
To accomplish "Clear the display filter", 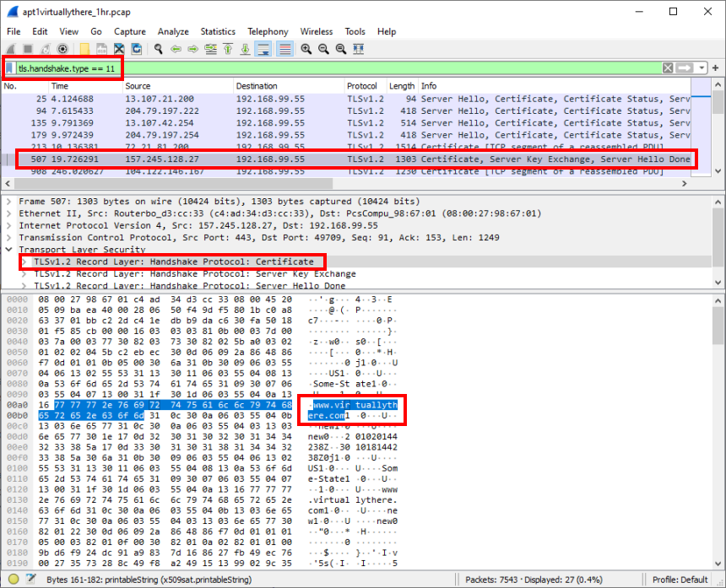I will click(668, 68).
